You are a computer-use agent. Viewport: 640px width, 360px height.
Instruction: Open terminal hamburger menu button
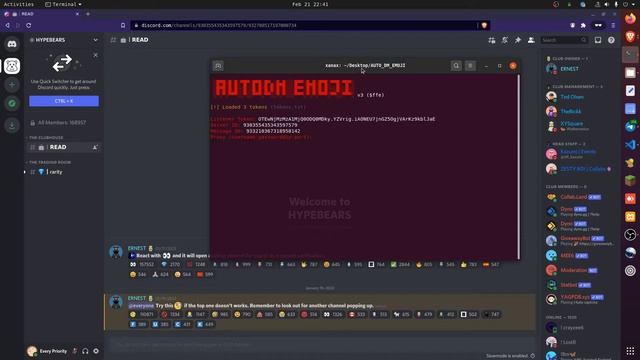(x=470, y=66)
